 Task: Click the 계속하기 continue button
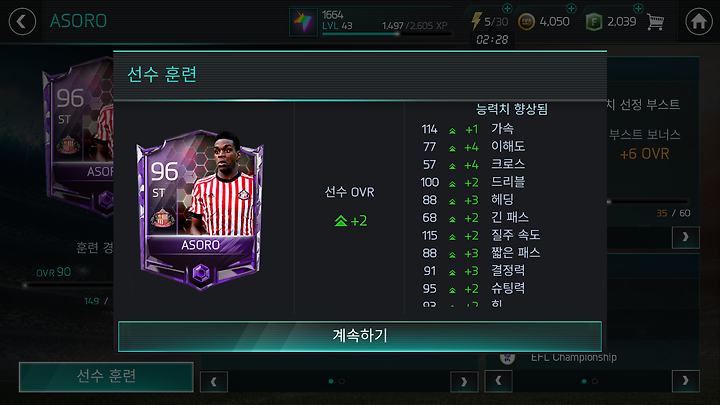[x=360, y=336]
